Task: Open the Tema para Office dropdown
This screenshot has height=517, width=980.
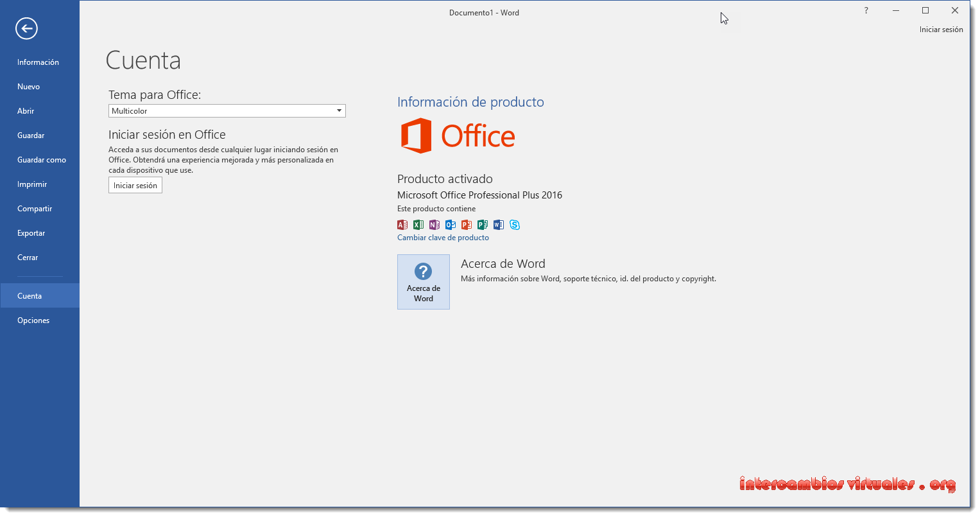Action: [227, 111]
